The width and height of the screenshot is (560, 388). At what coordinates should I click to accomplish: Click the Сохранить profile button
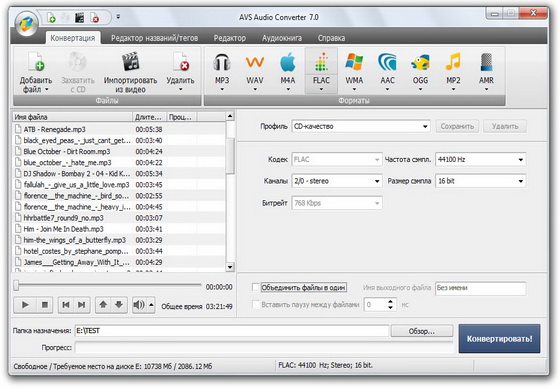457,126
